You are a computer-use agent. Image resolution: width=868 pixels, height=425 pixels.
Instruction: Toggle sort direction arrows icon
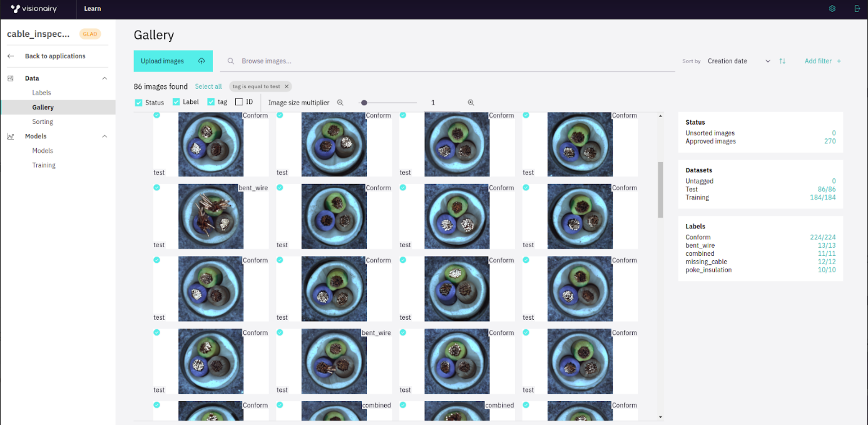click(x=782, y=61)
